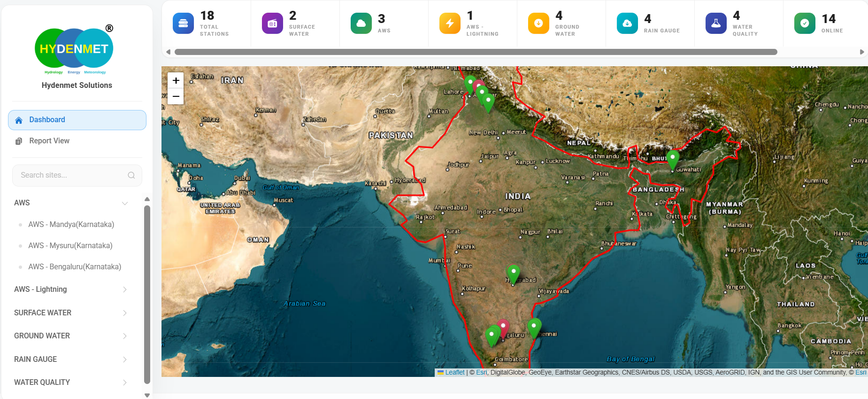
Task: Expand the AWS - Lightning category
Action: pyautogui.click(x=125, y=289)
